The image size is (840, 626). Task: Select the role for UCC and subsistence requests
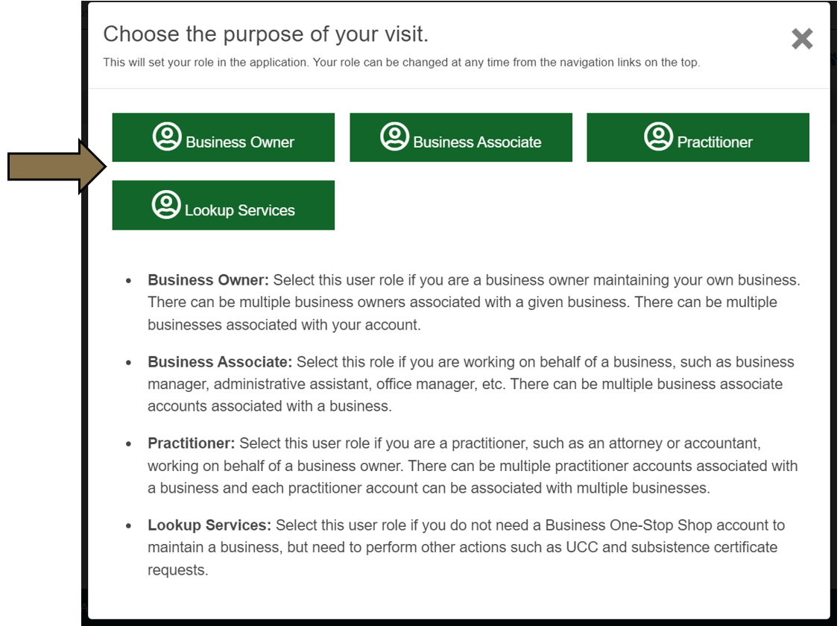pos(223,204)
